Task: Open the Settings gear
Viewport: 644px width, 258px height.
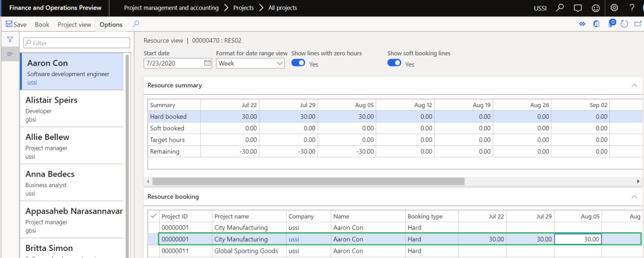Action: (x=614, y=8)
